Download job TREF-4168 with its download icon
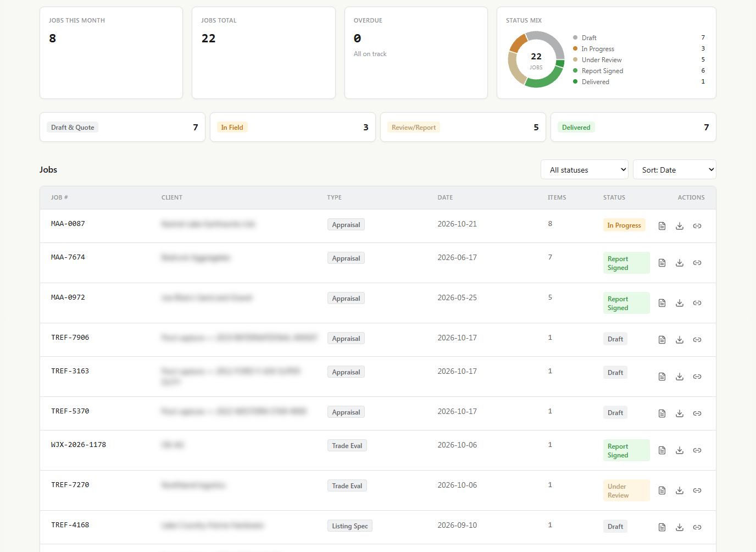 680,527
